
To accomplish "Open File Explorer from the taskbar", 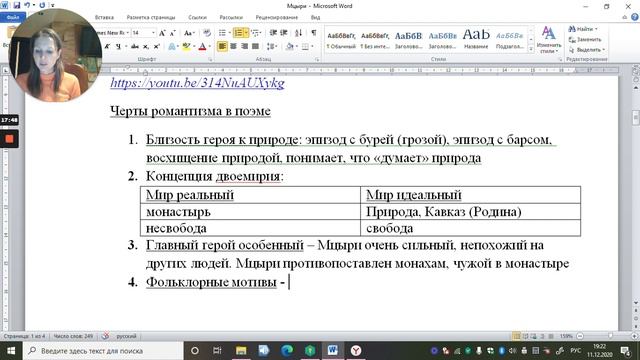I will click(x=241, y=351).
